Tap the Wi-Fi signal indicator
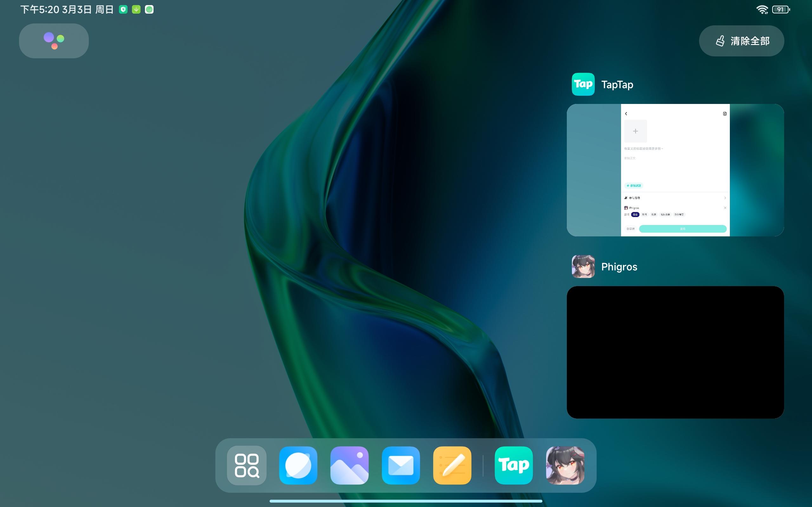 tap(762, 10)
